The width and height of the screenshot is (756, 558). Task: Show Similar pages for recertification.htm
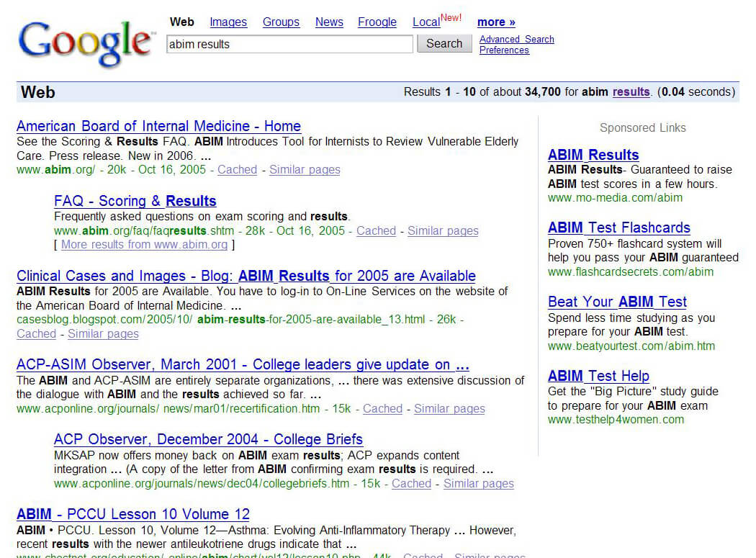click(449, 408)
